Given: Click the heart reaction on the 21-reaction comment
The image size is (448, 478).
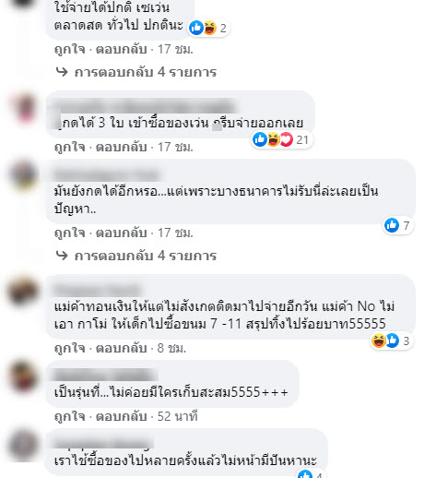Looking at the screenshot, I should (x=286, y=139).
